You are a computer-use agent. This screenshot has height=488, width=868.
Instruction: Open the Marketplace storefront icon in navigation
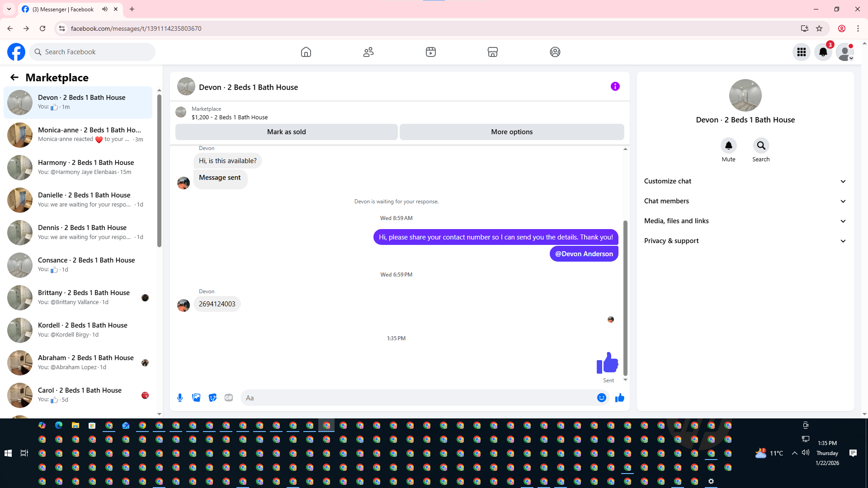pyautogui.click(x=493, y=52)
